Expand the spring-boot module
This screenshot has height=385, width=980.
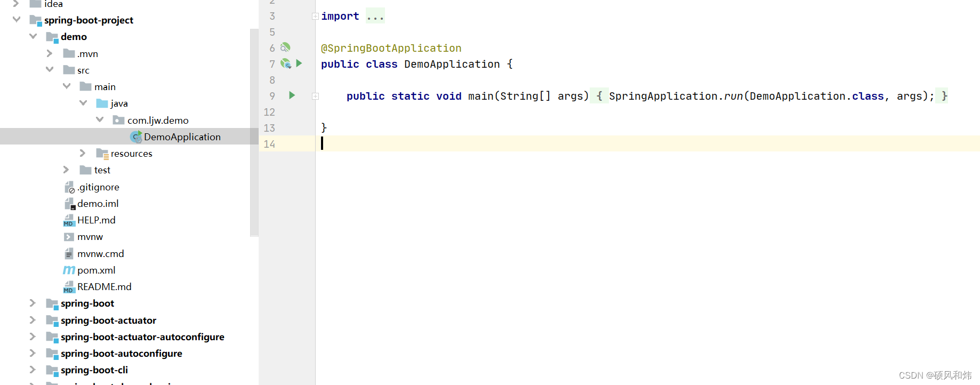[x=33, y=303]
